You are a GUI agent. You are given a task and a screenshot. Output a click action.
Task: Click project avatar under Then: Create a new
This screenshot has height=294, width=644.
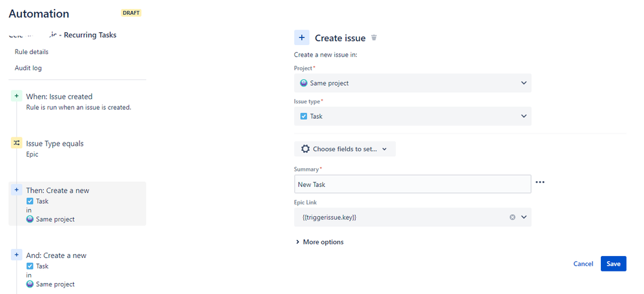coord(30,219)
